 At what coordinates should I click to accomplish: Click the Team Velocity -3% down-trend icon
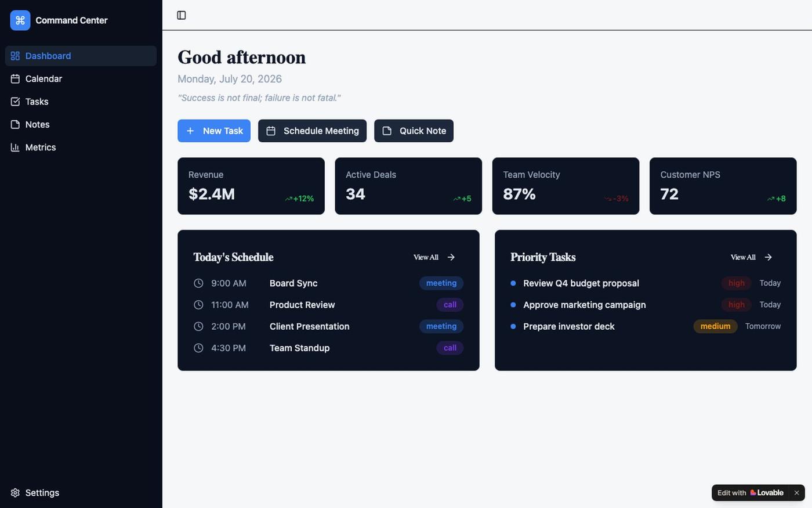pos(608,199)
